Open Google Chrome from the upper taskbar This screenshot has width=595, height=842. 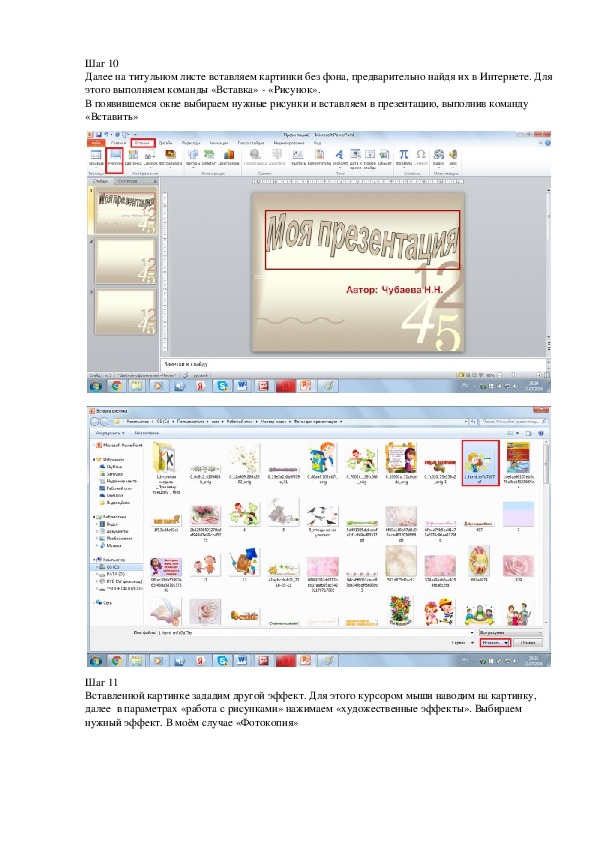click(x=116, y=386)
